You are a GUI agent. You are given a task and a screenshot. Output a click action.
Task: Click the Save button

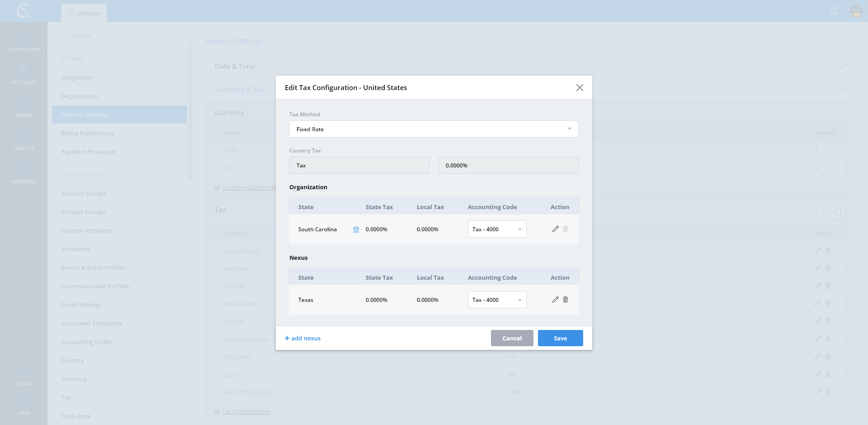[x=560, y=338]
